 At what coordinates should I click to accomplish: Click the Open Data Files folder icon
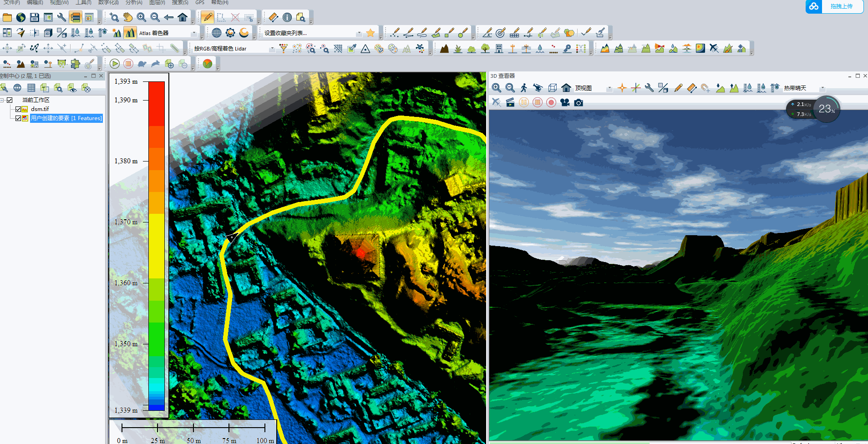[x=7, y=17]
